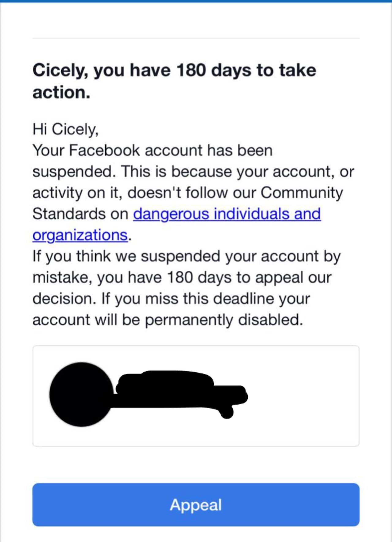
Task: Click the blue Appeal button
Action: click(196, 505)
